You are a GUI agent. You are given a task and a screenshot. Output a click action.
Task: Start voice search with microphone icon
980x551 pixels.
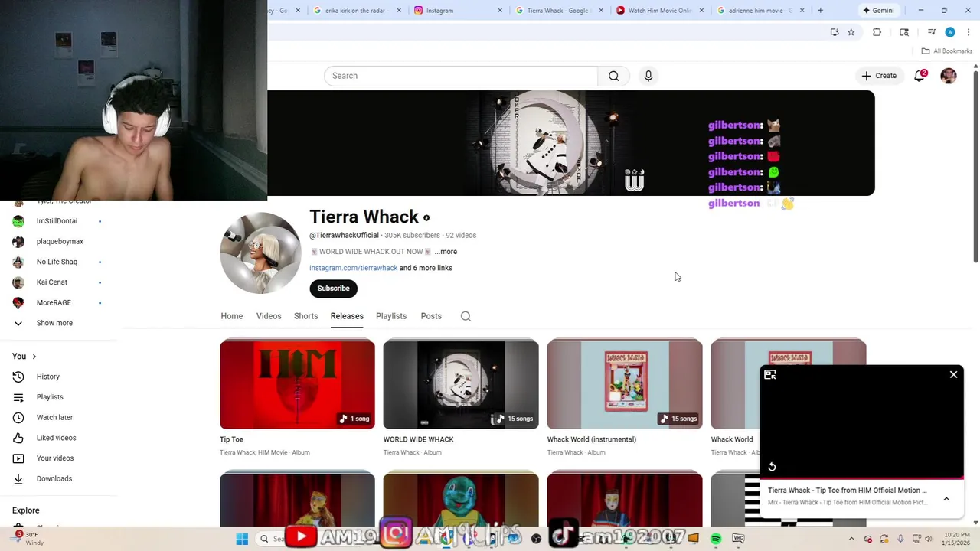(x=648, y=76)
